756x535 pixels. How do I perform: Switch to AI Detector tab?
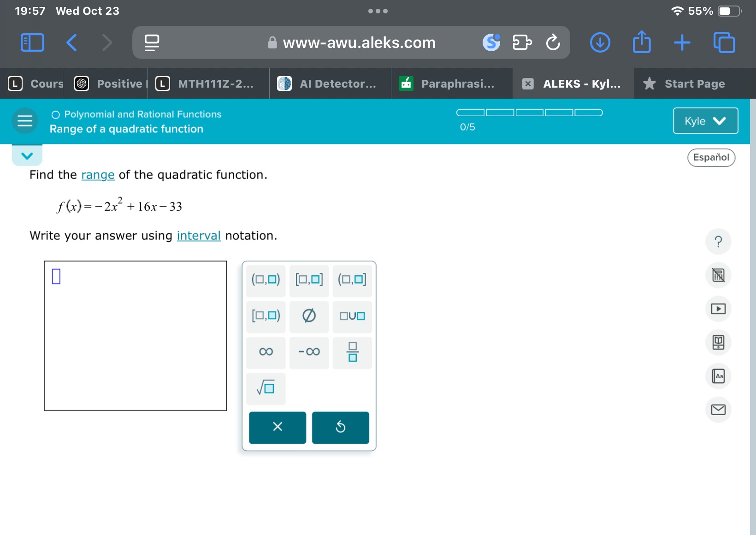pos(330,83)
